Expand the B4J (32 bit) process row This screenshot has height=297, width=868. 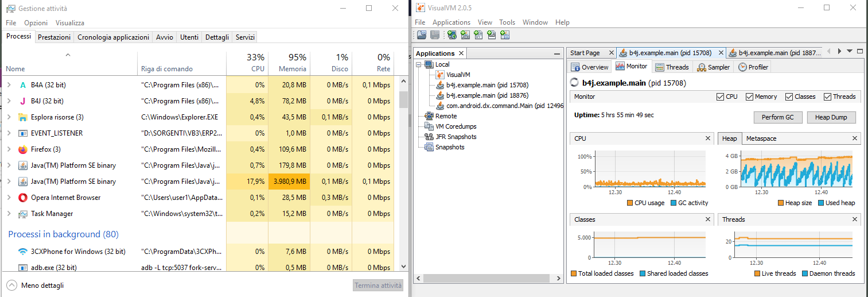tap(9, 101)
